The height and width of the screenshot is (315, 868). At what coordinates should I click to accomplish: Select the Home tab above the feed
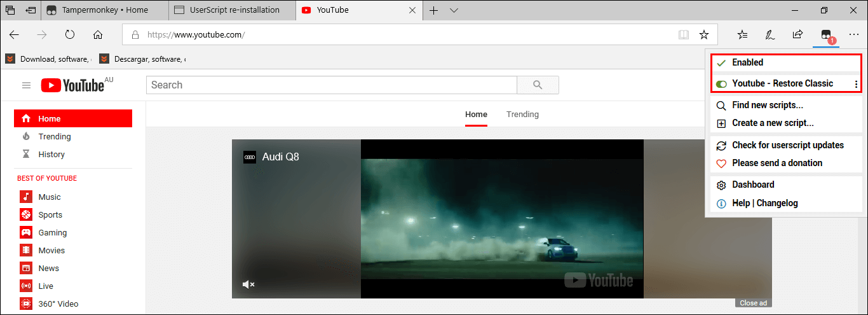[476, 115]
